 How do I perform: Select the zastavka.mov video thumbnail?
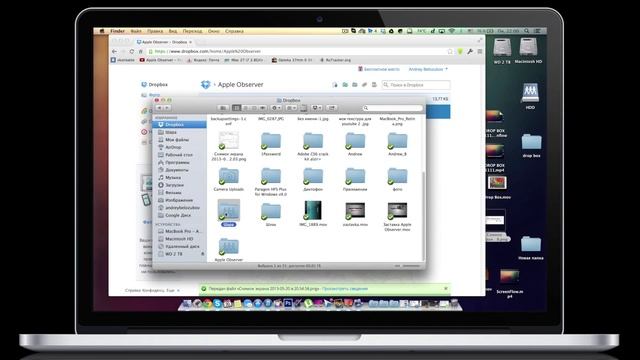[355, 211]
